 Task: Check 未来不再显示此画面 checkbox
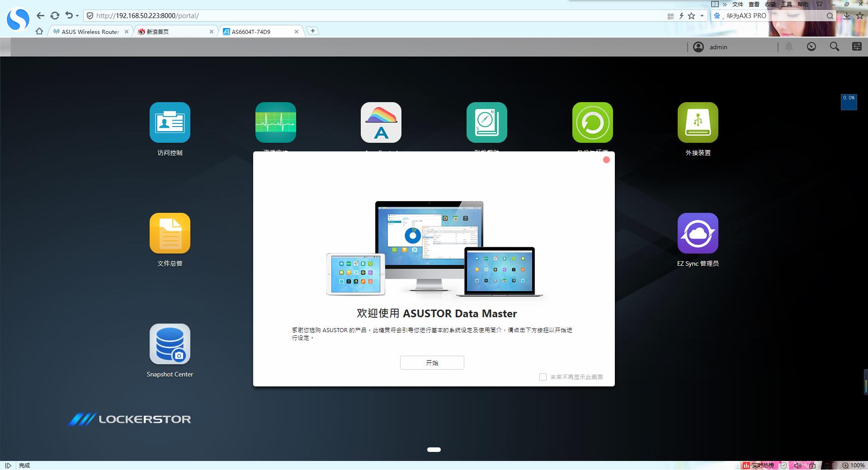click(543, 377)
